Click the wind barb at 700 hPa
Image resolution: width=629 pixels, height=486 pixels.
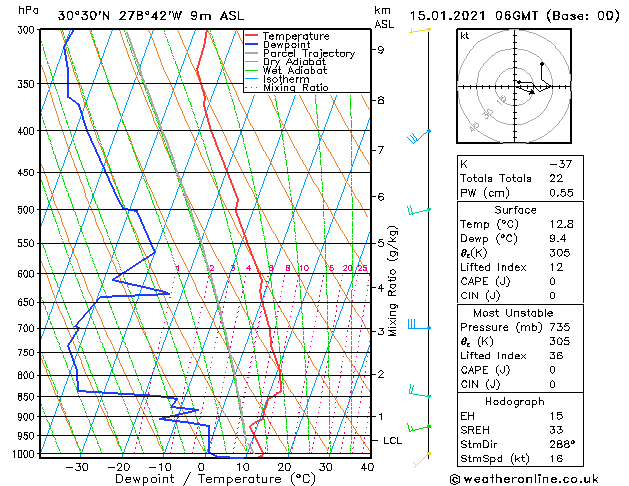click(x=419, y=324)
